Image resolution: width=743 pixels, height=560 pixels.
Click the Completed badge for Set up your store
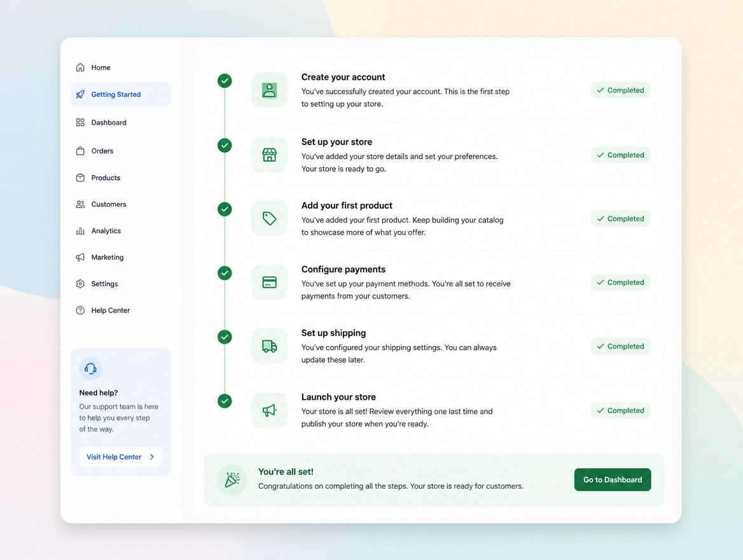click(x=620, y=155)
